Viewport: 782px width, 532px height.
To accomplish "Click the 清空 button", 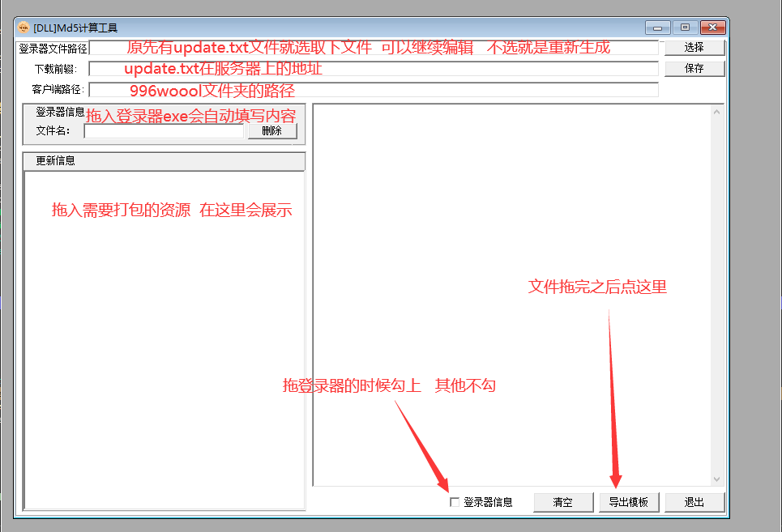I will [563, 502].
